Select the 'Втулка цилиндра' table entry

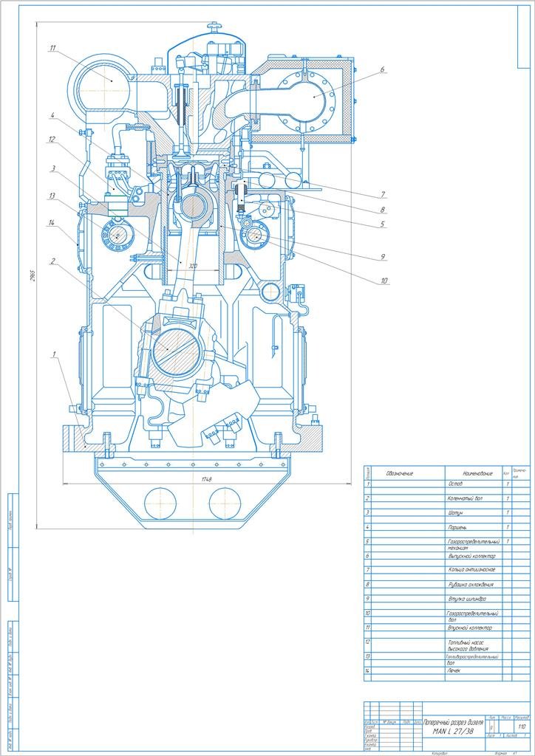[x=467, y=599]
